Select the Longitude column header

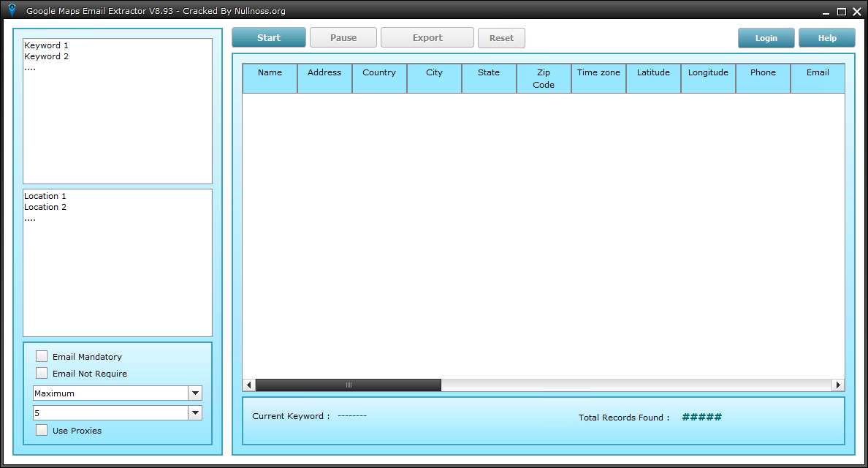[x=708, y=78]
